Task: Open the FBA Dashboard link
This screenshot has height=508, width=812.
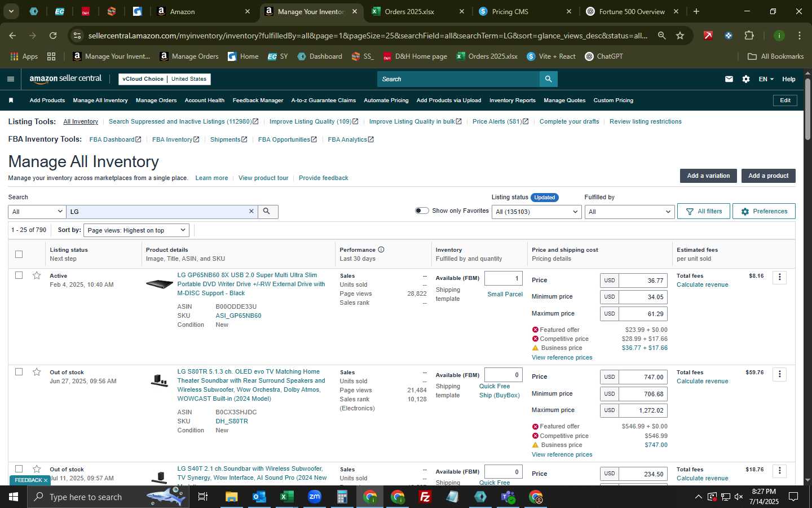Action: [115, 139]
